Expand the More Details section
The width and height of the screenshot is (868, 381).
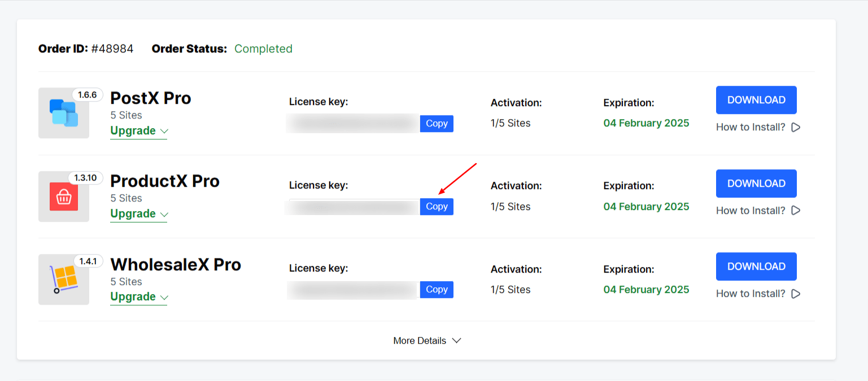click(427, 340)
